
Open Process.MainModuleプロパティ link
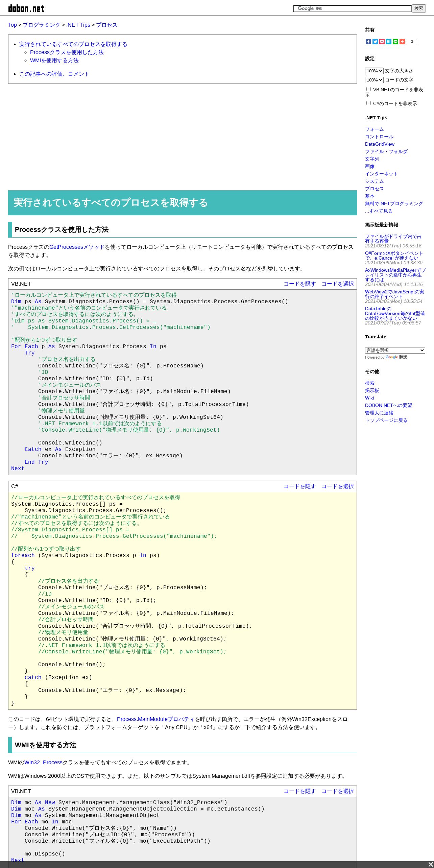click(x=156, y=719)
